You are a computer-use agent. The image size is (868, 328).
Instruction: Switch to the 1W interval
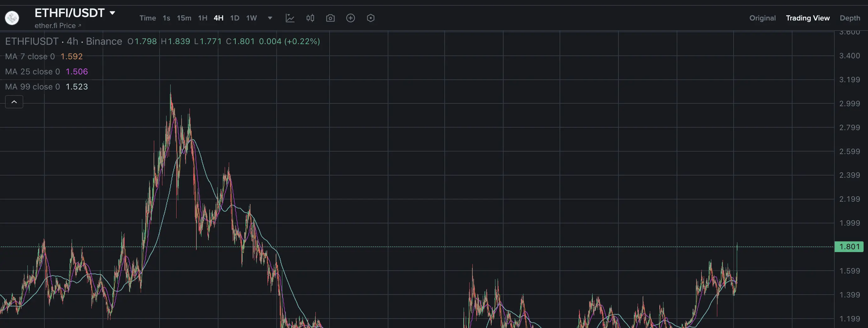[251, 18]
